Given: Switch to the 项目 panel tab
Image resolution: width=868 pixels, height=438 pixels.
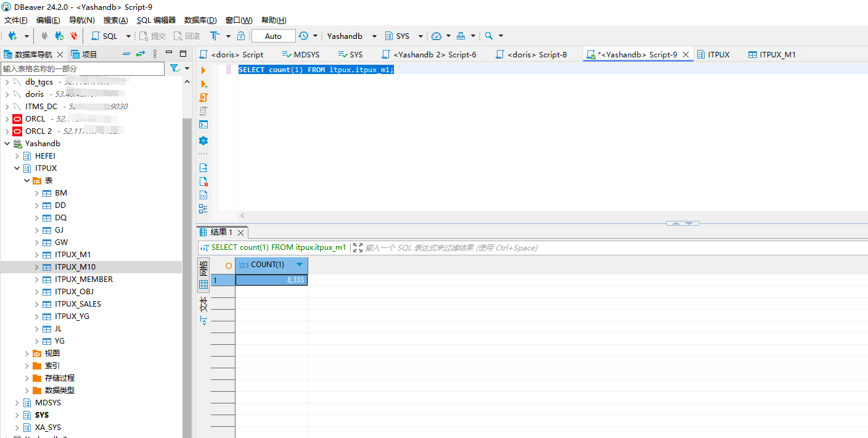Looking at the screenshot, I should click(84, 54).
